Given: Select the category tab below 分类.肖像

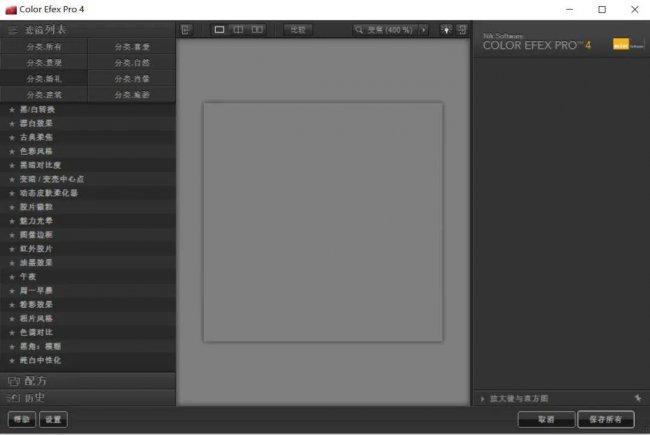Looking at the screenshot, I should 132,95.
